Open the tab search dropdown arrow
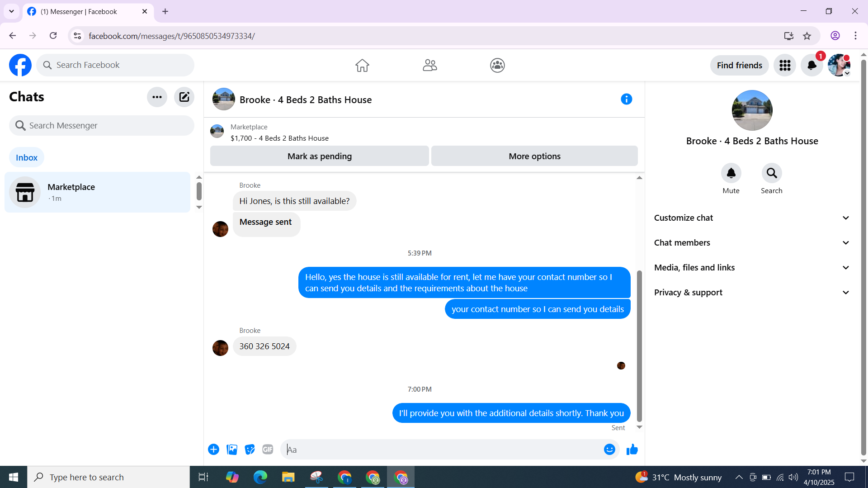This screenshot has height=488, width=868. [11, 11]
